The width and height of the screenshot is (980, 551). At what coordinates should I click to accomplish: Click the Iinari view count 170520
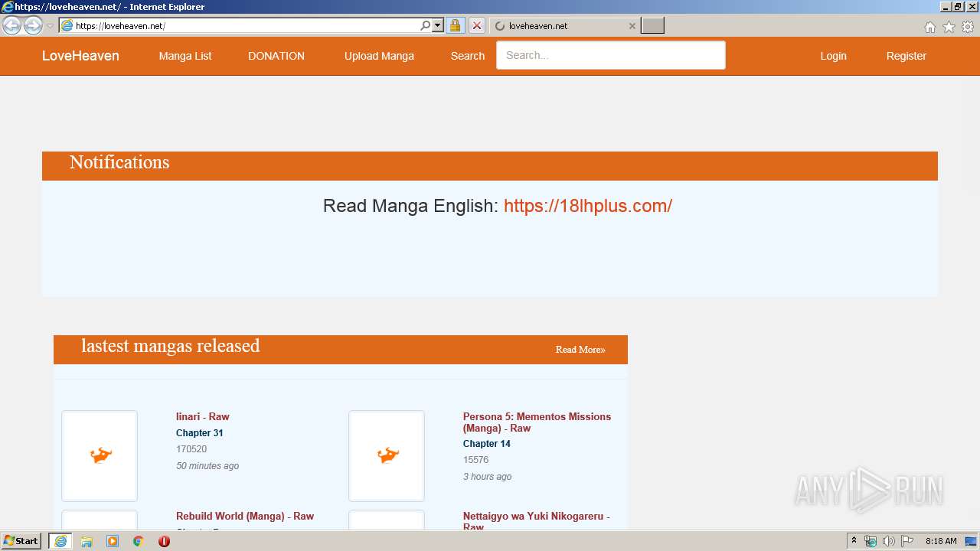pyautogui.click(x=191, y=449)
